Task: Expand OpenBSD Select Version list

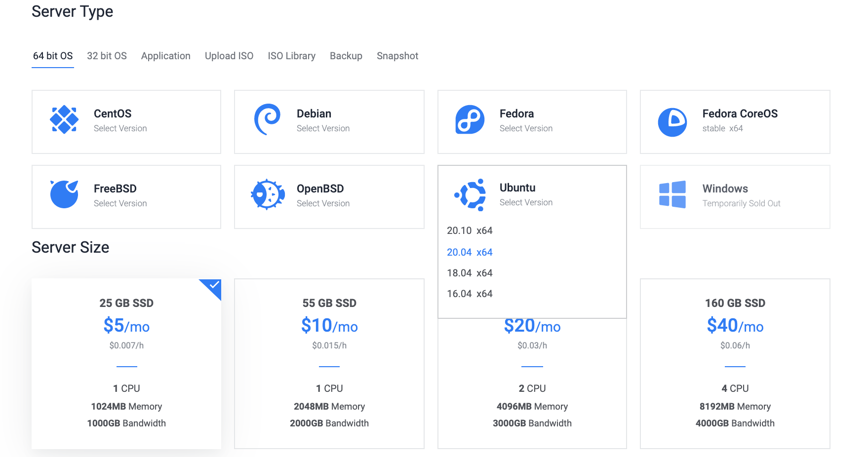Action: tap(323, 203)
